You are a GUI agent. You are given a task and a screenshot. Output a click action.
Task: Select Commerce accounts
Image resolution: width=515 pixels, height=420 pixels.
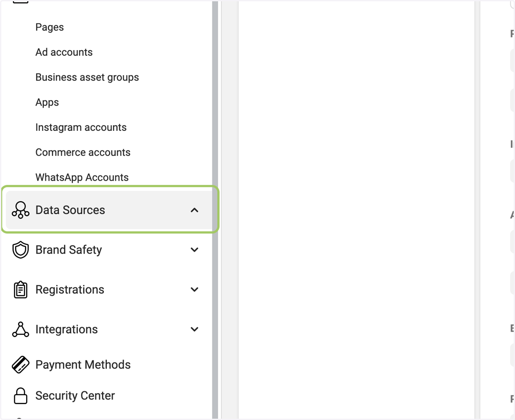(83, 152)
